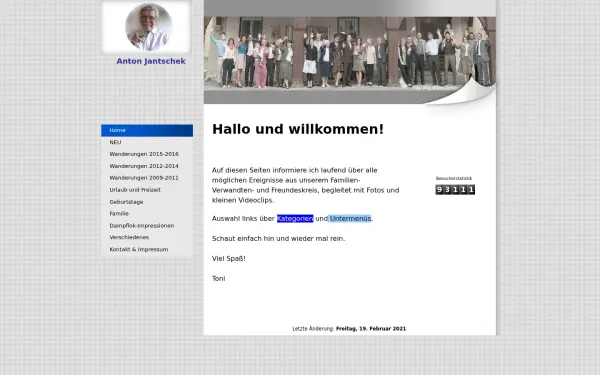The height and width of the screenshot is (375, 600).
Task: Click the Besucherstatistik label
Action: coord(454,178)
